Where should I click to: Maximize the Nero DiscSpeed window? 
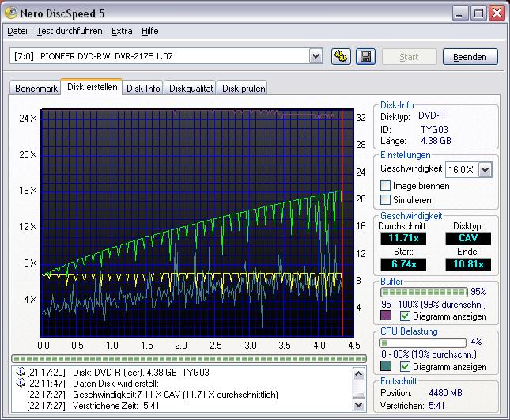click(x=478, y=13)
